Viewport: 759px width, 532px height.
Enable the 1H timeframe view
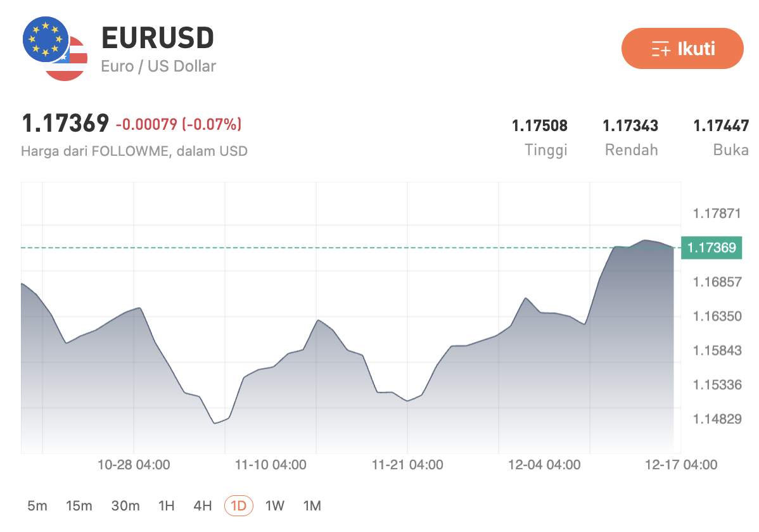click(x=166, y=505)
